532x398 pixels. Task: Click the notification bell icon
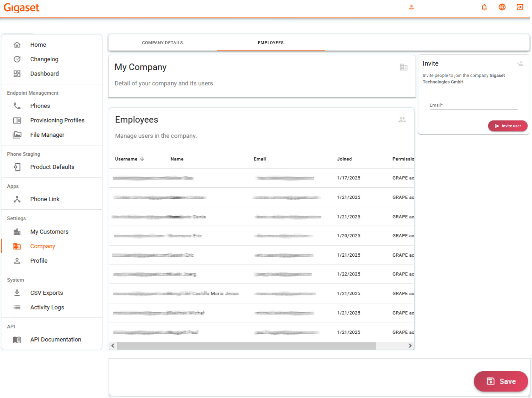pos(484,7)
